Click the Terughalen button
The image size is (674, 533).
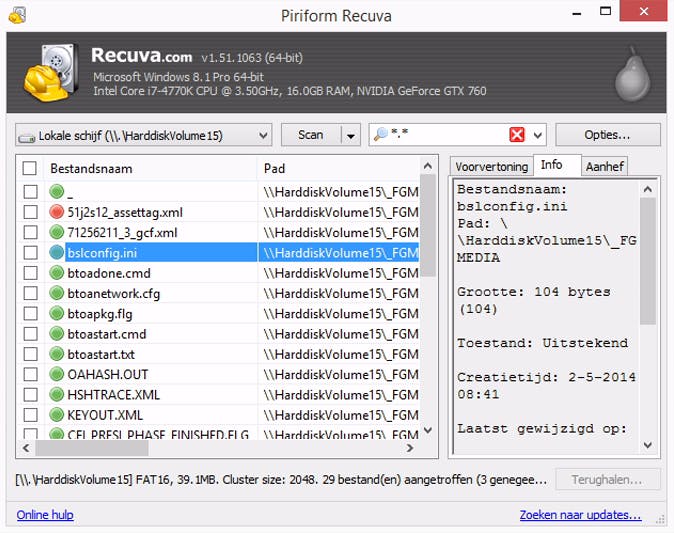pyautogui.click(x=607, y=479)
